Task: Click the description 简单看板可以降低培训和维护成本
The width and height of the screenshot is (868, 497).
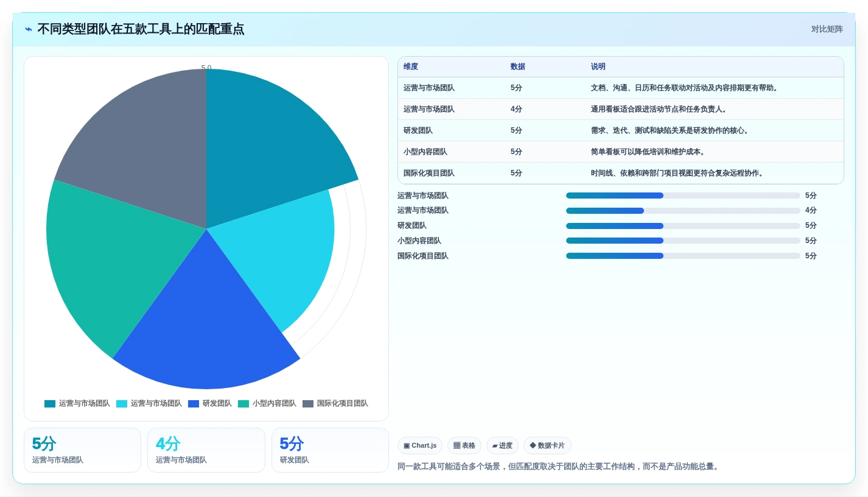Action: pyautogui.click(x=649, y=152)
